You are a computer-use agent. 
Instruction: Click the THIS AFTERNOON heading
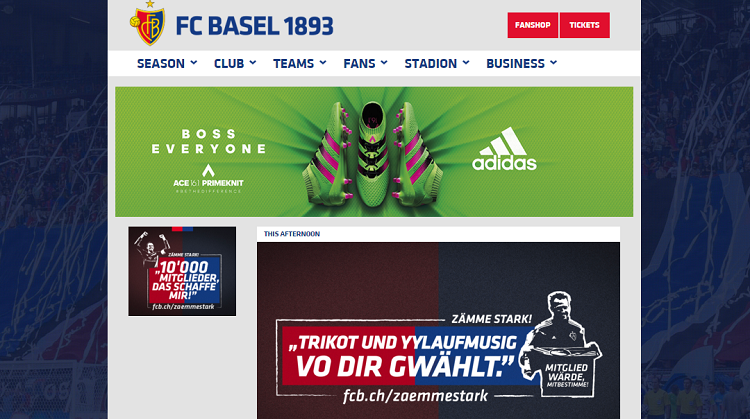tap(292, 234)
